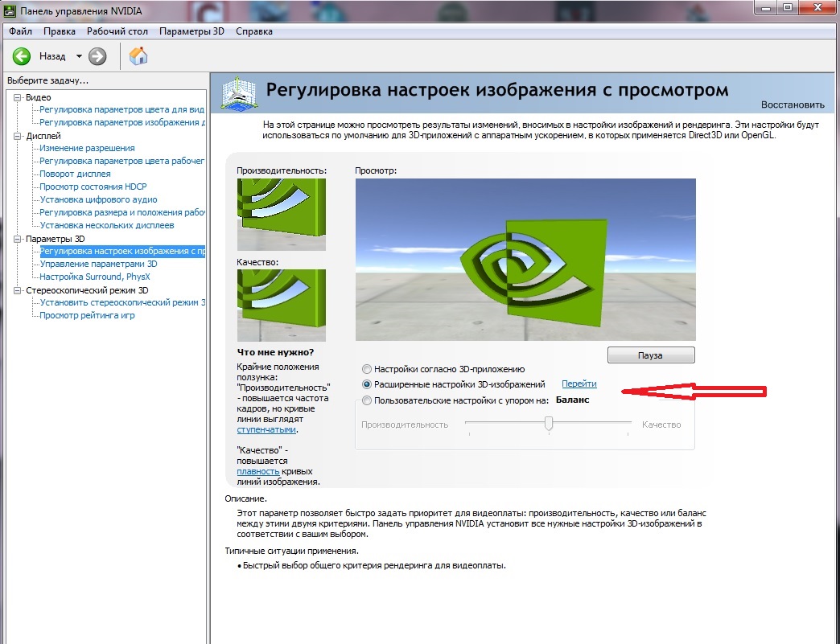The width and height of the screenshot is (840, 644).
Task: Open the плавность help link
Action: [258, 471]
